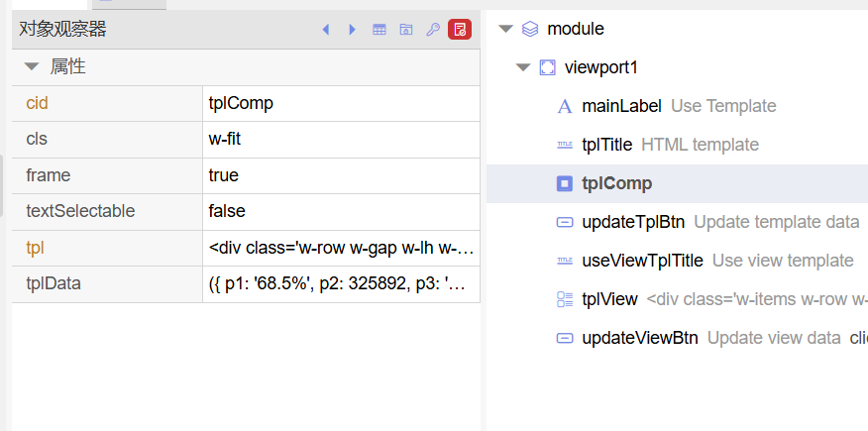
Task: Click the right arrow navigation icon
Action: coord(352,30)
